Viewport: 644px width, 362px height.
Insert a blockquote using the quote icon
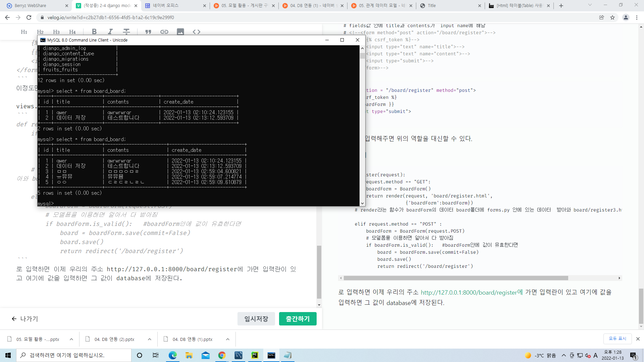[x=148, y=32]
